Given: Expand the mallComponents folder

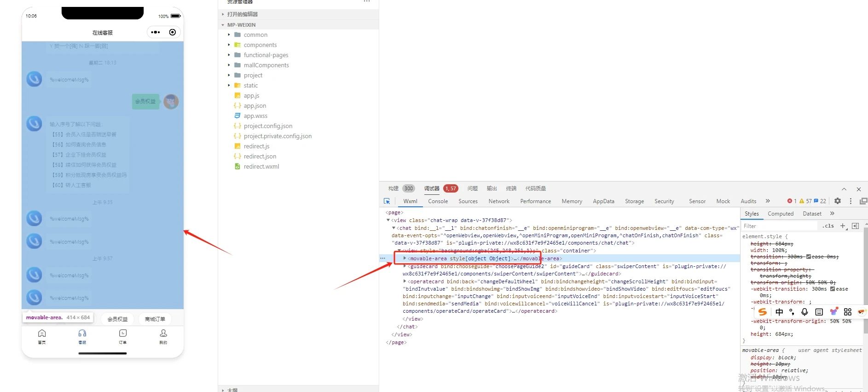Looking at the screenshot, I should 229,65.
